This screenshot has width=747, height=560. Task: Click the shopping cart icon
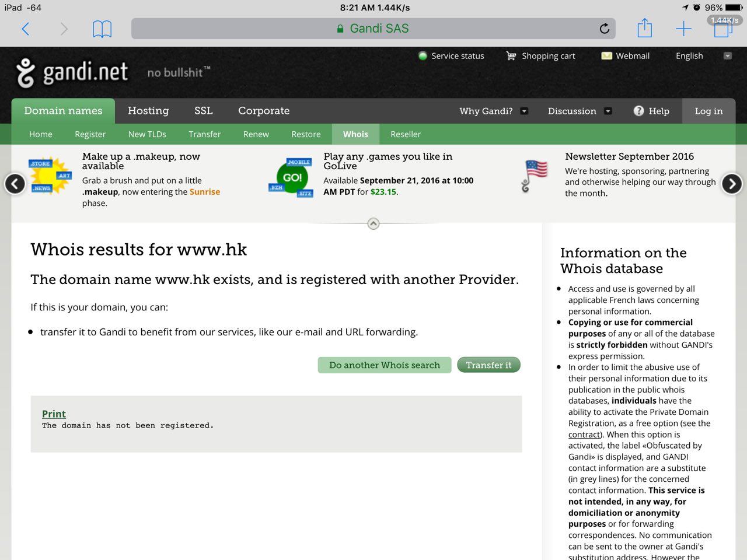(x=511, y=56)
